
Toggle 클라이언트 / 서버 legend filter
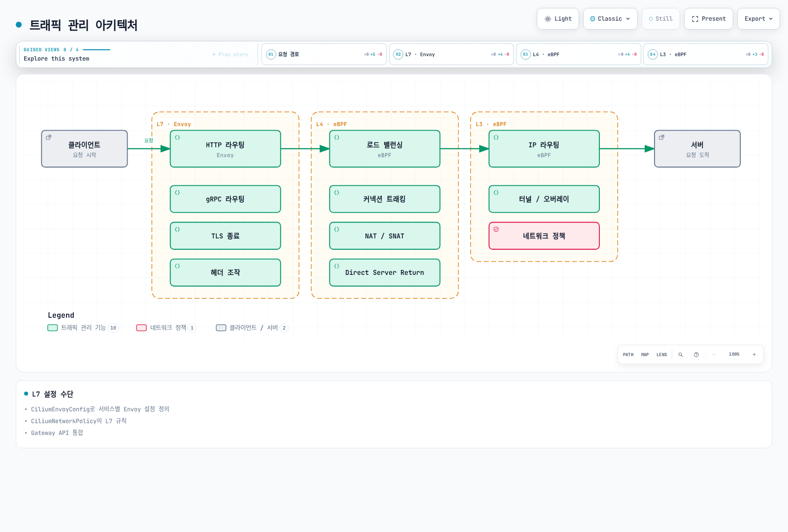pos(252,328)
